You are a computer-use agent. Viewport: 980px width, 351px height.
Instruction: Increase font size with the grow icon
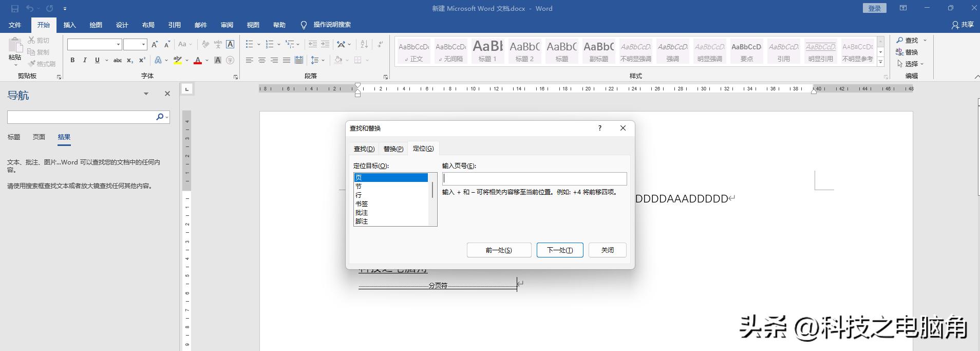point(155,45)
